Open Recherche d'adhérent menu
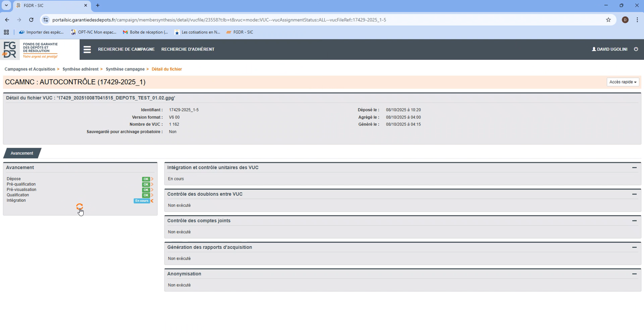 pos(188,49)
